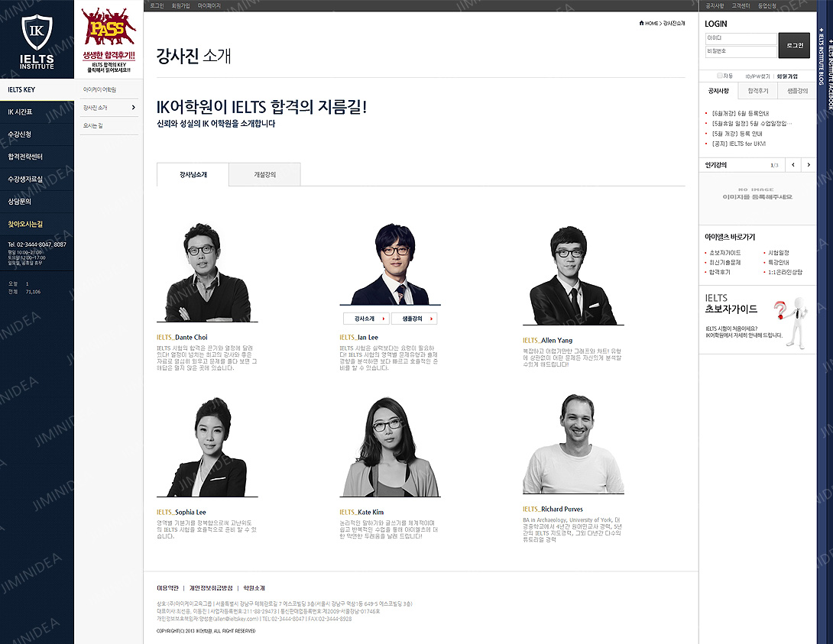Switch to the 합격후기 sidebar tab
The width and height of the screenshot is (833, 644).
[x=758, y=91]
